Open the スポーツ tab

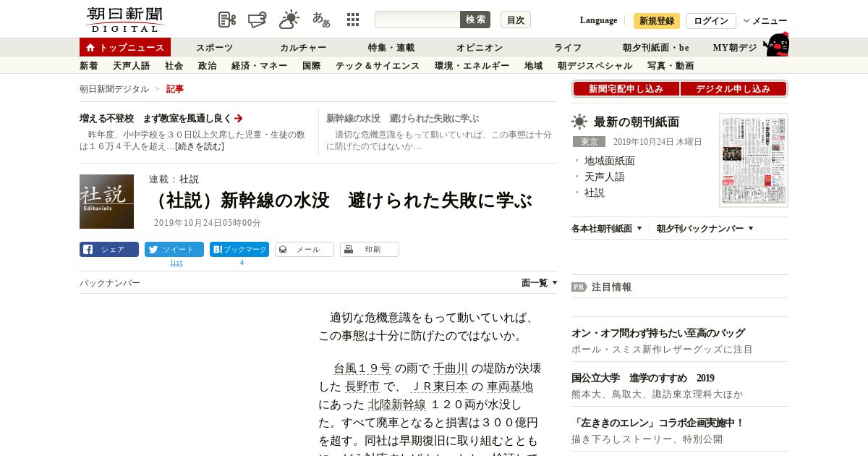click(214, 48)
